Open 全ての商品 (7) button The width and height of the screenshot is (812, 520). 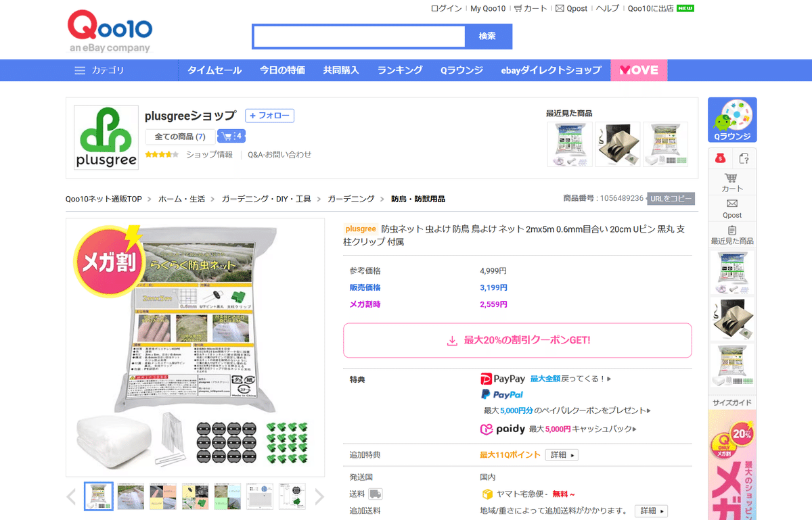(180, 137)
